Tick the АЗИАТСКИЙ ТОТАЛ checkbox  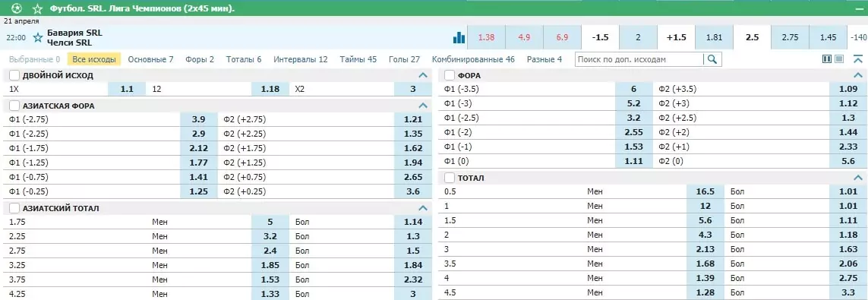click(14, 208)
